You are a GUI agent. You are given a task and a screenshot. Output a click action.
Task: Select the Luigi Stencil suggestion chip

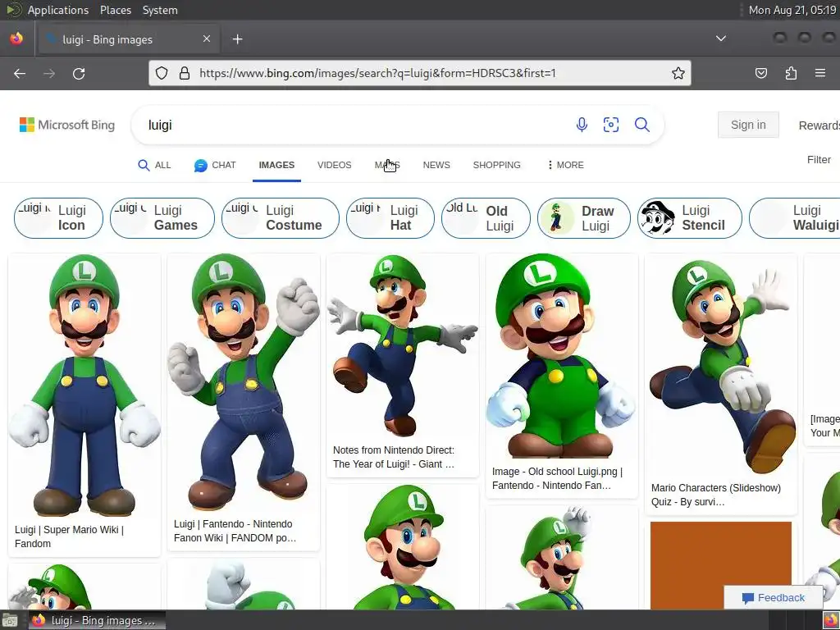[689, 218]
